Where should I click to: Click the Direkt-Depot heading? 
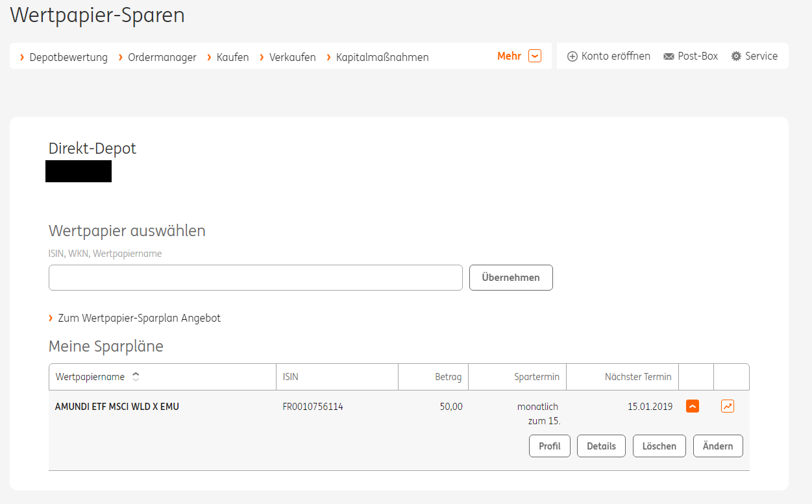(x=92, y=149)
